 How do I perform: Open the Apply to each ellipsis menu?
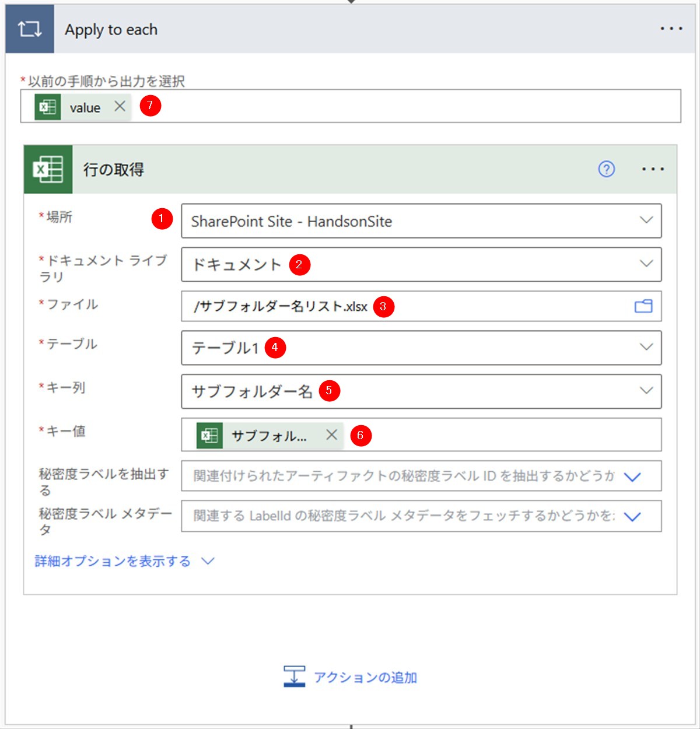671,29
